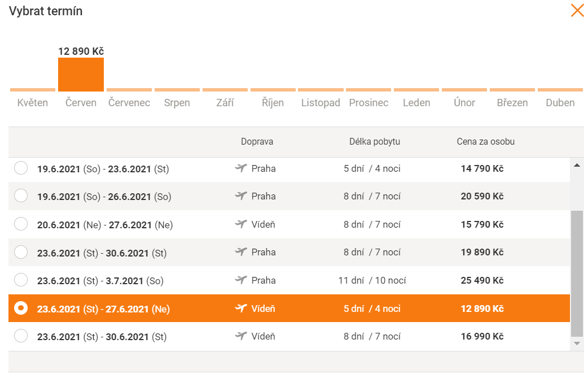Click plane icon in 20 590 Kč row
Image resolution: width=588 pixels, height=378 pixels.
pyautogui.click(x=241, y=196)
